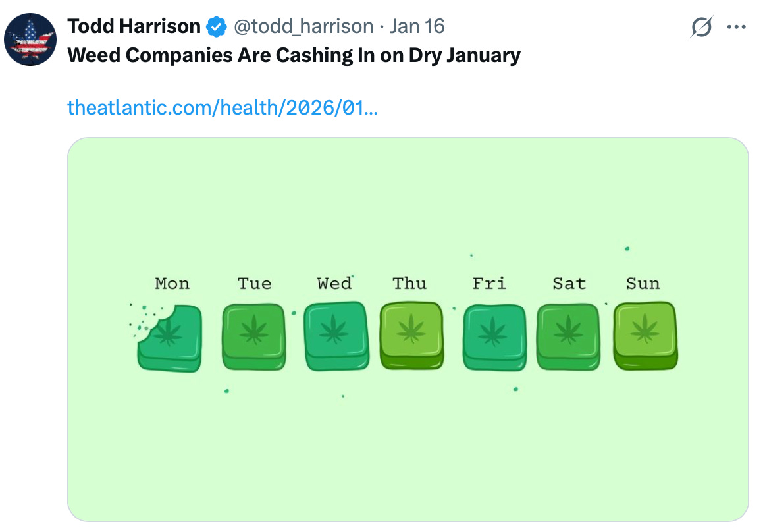
Task: Click the green gummy under Tue
Action: pos(254,336)
